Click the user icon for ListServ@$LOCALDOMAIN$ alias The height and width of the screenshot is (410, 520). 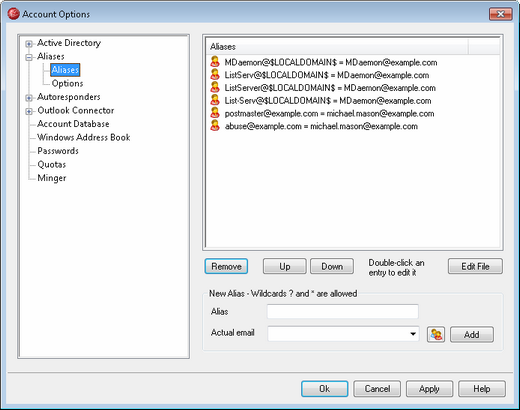[215, 75]
